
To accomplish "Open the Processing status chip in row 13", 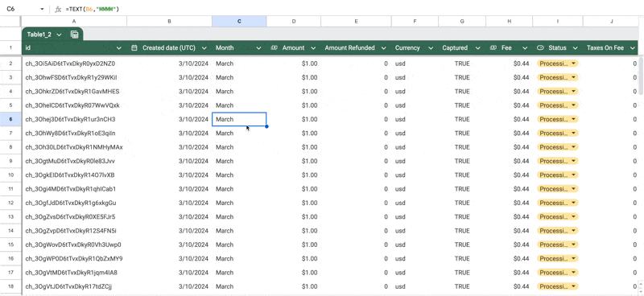I will (557, 216).
